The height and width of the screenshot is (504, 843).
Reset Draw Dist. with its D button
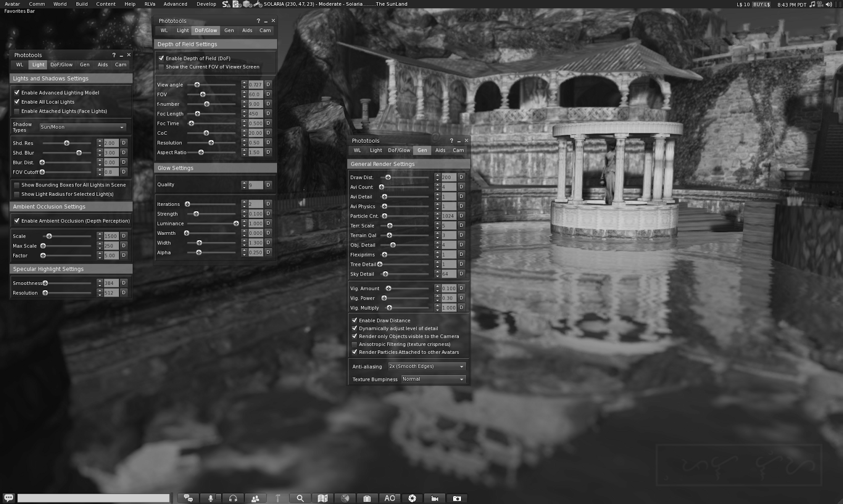point(462,177)
